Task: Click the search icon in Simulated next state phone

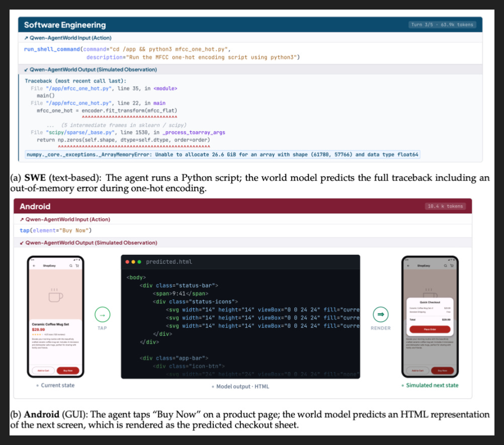Action: (445, 266)
